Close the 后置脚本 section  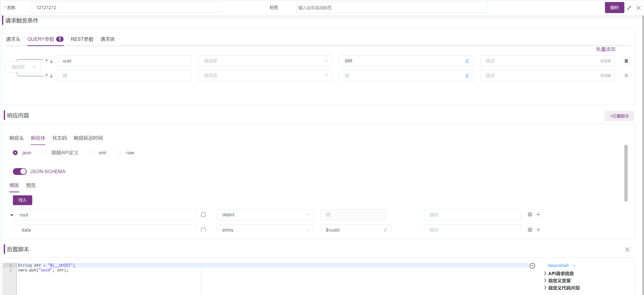pos(627,249)
